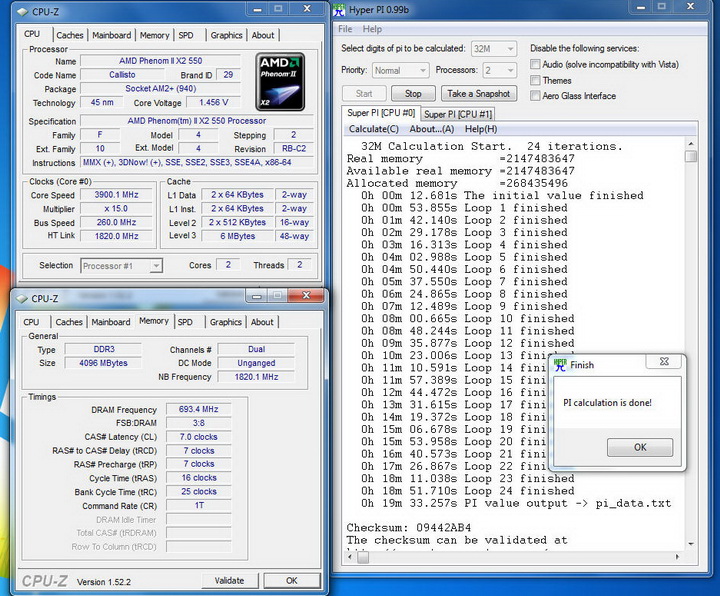Select the Super PI [CPU #0] tab
Viewport: 720px width, 596px height.
(x=381, y=112)
